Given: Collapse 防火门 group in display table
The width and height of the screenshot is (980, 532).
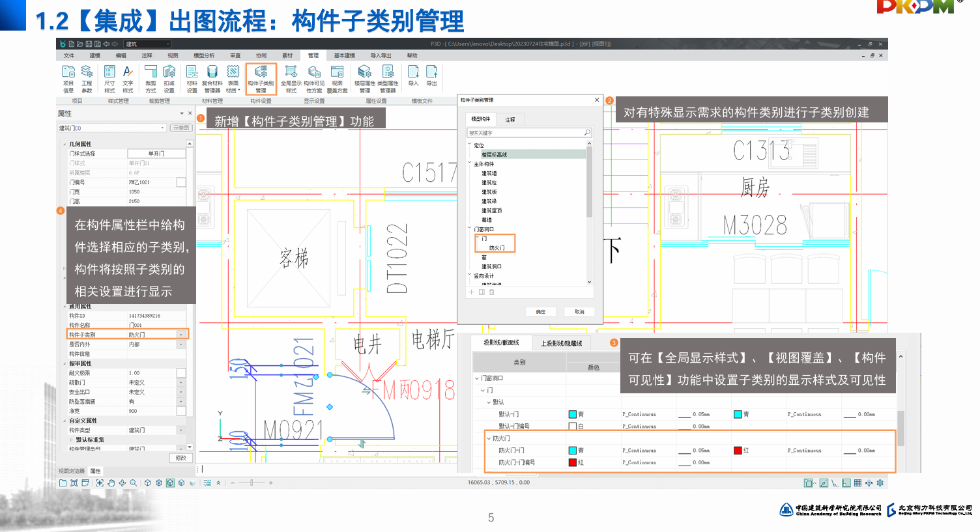Looking at the screenshot, I should coord(489,438).
